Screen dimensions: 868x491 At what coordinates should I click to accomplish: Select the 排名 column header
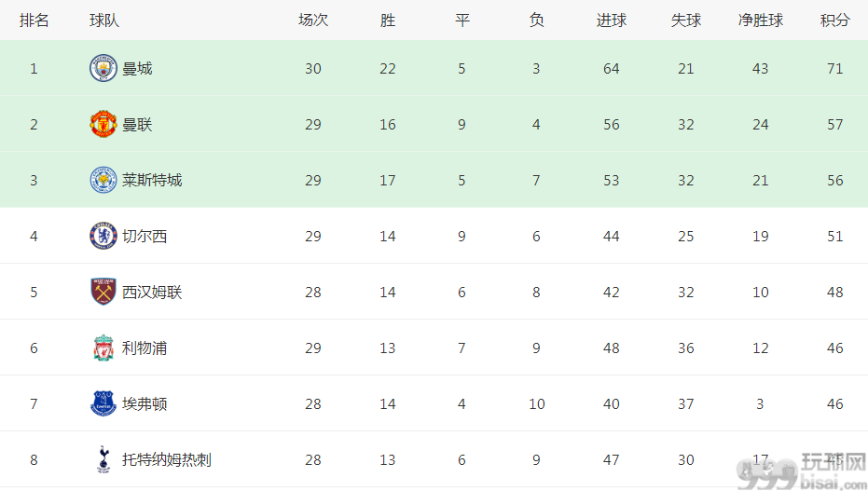34,20
